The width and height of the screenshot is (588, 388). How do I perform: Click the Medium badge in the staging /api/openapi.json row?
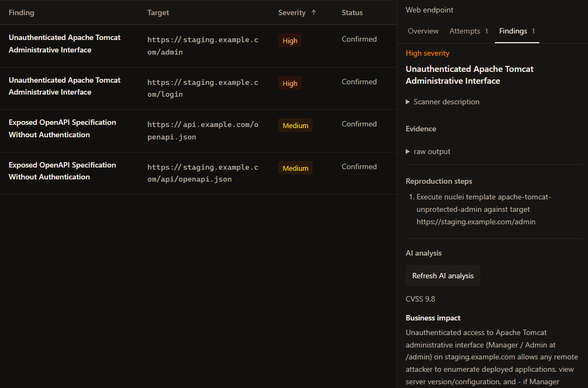click(295, 168)
